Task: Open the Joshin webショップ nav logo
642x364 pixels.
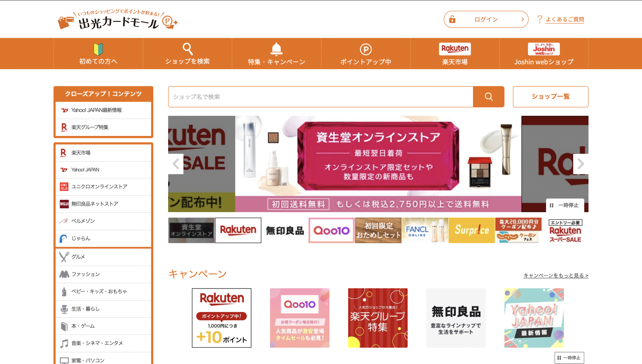Action: 544,49
